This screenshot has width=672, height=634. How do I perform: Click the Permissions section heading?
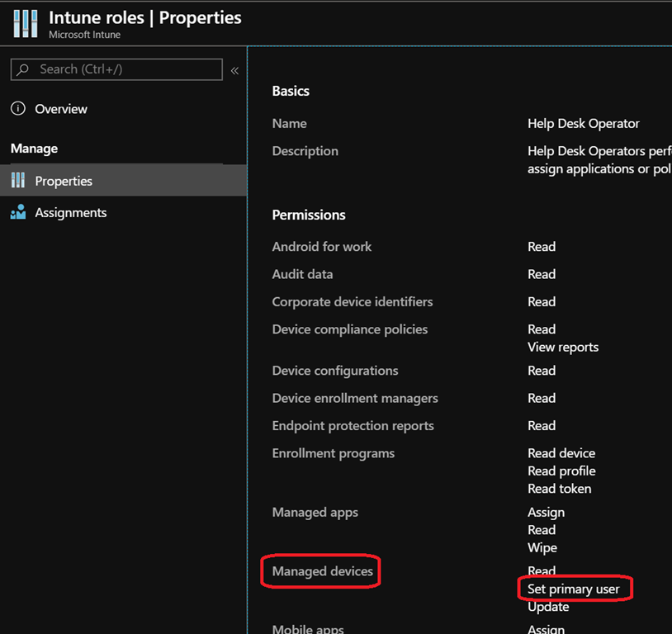tap(309, 215)
